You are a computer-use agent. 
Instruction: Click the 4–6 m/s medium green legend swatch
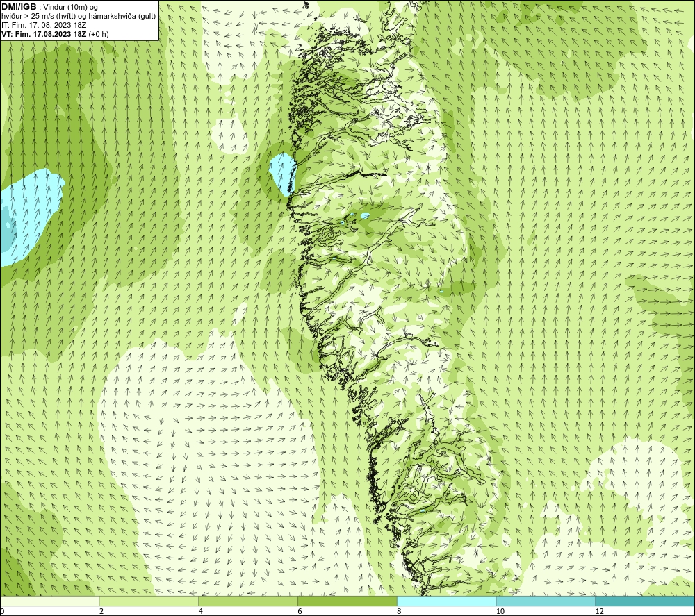[x=248, y=601]
